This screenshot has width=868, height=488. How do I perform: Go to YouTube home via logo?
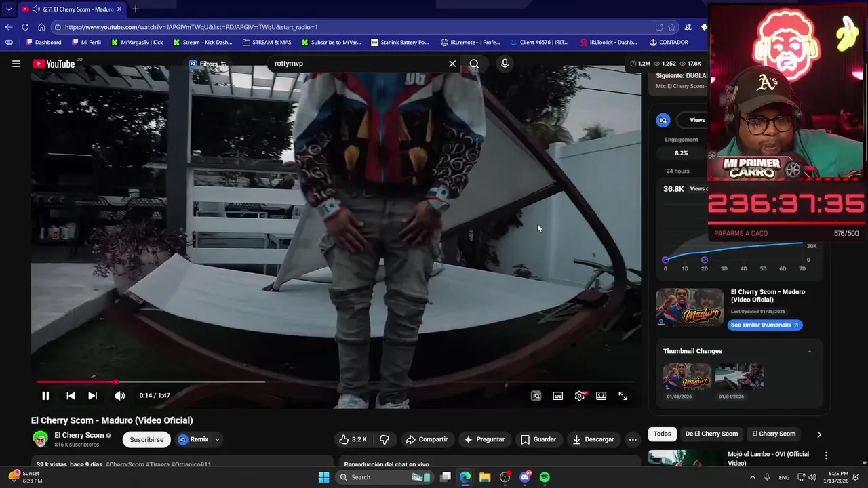coord(54,64)
